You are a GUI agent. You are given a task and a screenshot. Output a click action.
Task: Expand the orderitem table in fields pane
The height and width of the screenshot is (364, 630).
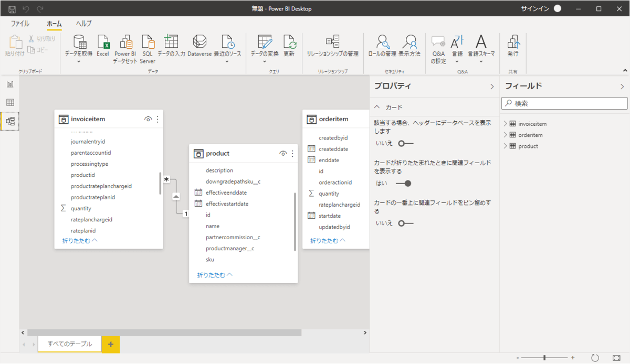click(x=506, y=135)
